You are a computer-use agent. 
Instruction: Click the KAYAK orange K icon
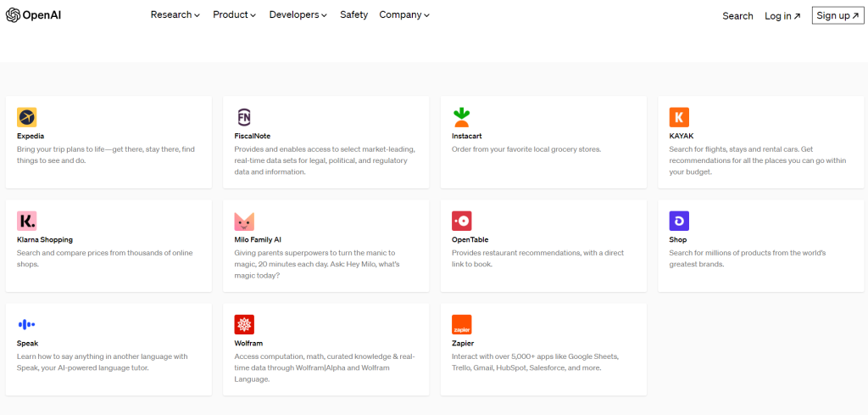(x=679, y=117)
